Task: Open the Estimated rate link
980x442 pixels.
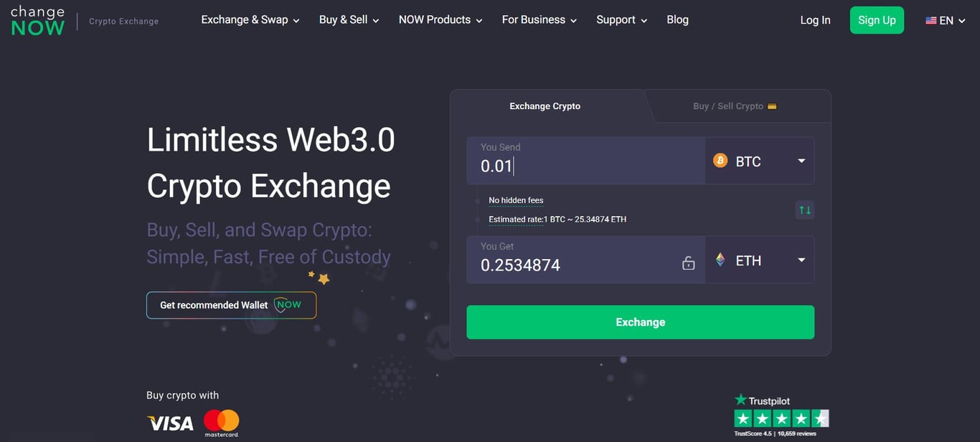Action: (516, 219)
